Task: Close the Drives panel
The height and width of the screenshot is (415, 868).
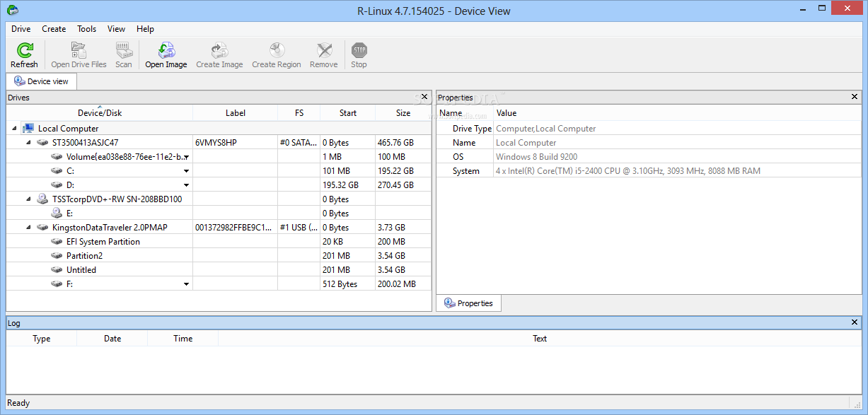Action: [x=424, y=97]
